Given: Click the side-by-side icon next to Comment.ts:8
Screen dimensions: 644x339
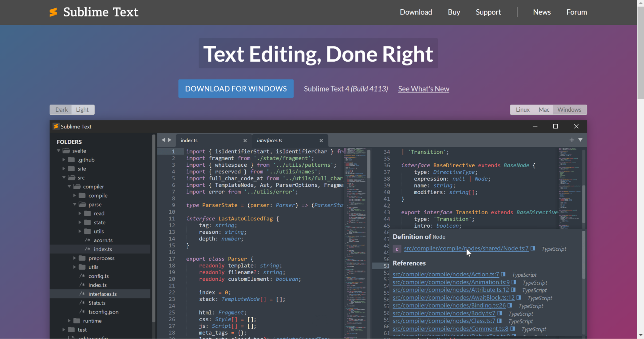Looking at the screenshot, I should point(512,329).
